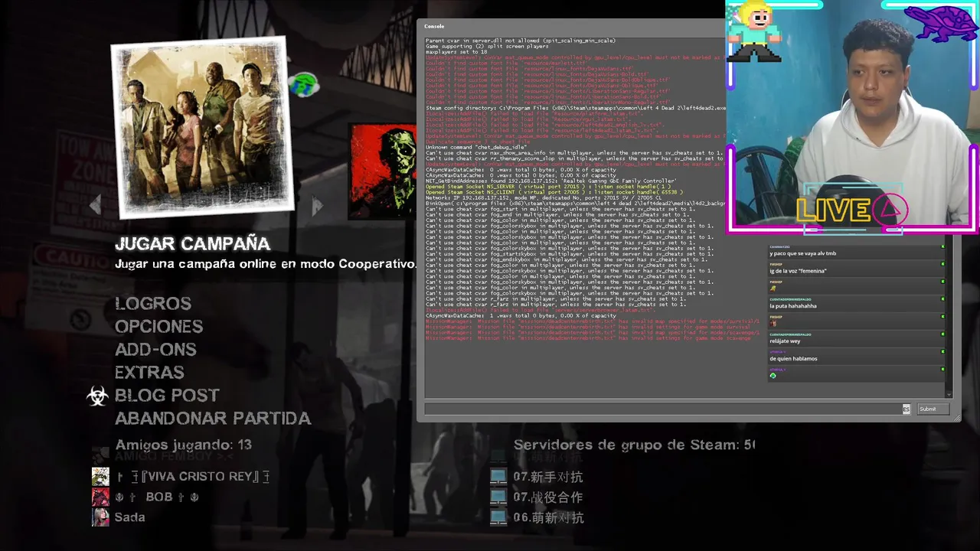This screenshot has height=551, width=980.
Task: Open the Blog Post menu item
Action: [167, 396]
